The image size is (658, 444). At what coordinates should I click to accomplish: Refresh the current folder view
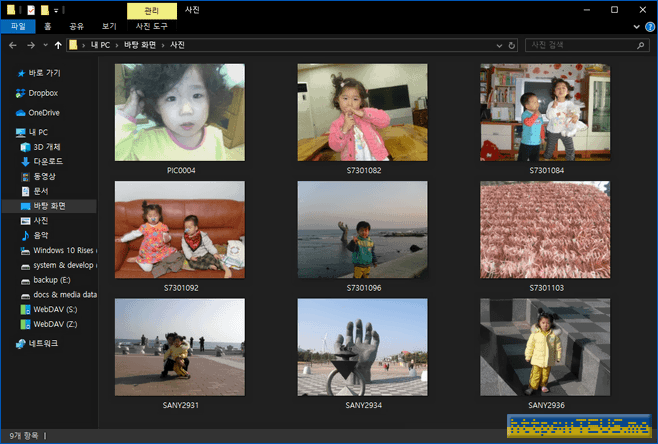[512, 45]
